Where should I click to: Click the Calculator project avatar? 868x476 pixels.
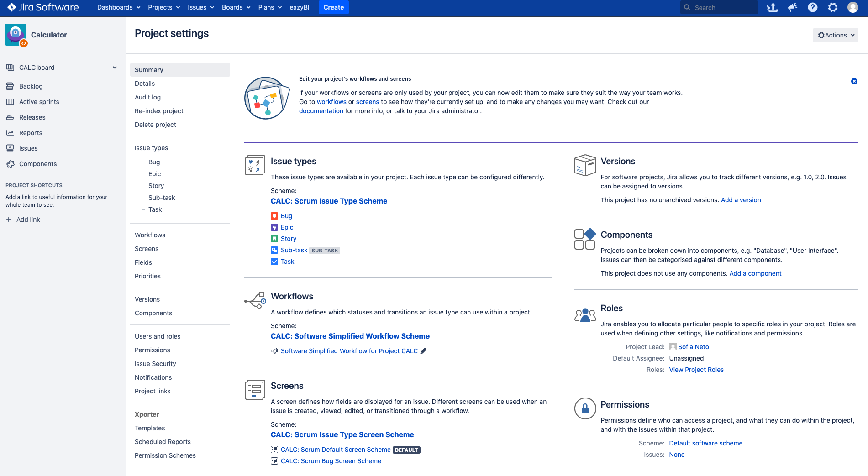pos(16,35)
